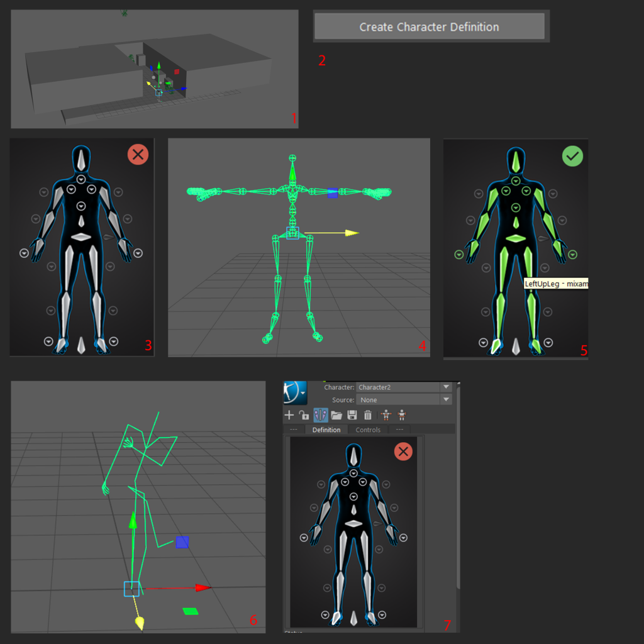Select the hips bone in Character2 panel
Screen dimensions: 644x644
point(353,524)
